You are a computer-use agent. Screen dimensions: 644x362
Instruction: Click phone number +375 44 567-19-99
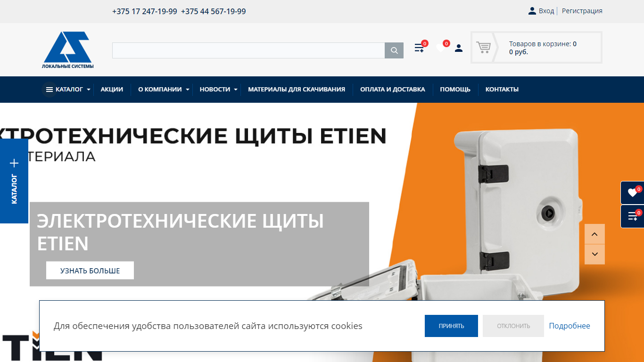point(213,11)
